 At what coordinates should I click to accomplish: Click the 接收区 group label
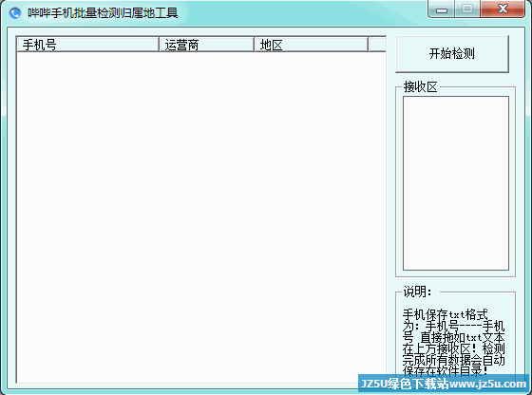420,87
